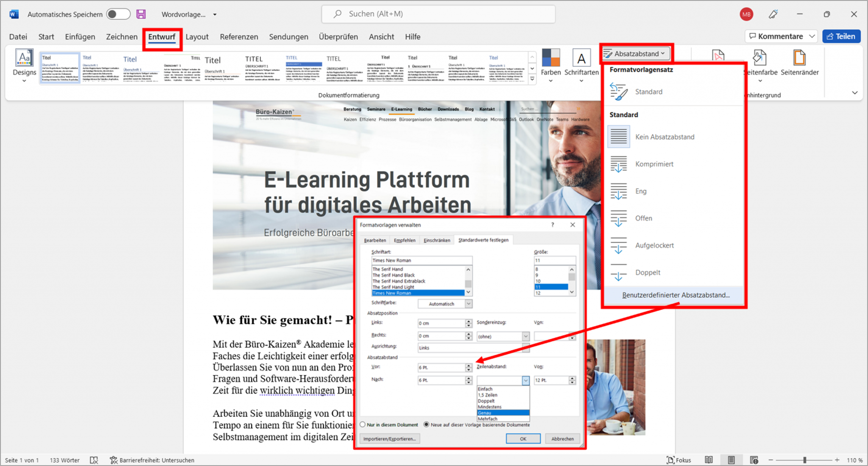Screen dimensions: 868x466
Task: Click the Importieren/Exportieren button
Action: [x=389, y=438]
